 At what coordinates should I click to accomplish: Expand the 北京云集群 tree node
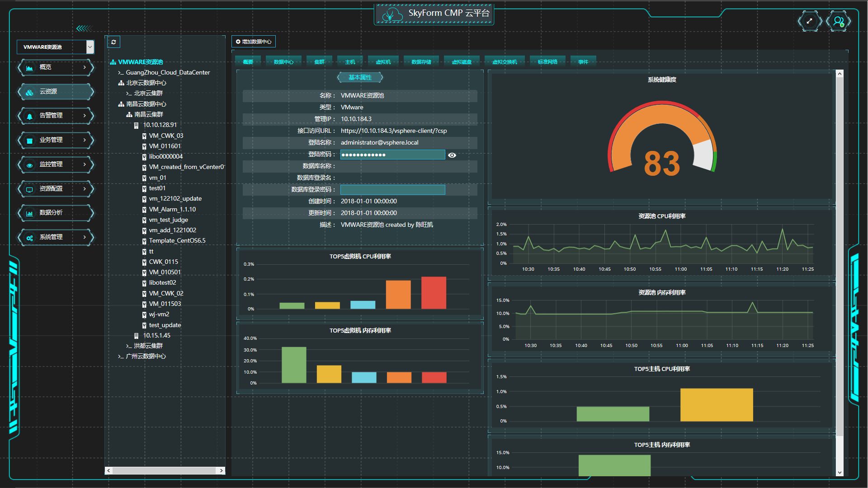pos(129,94)
